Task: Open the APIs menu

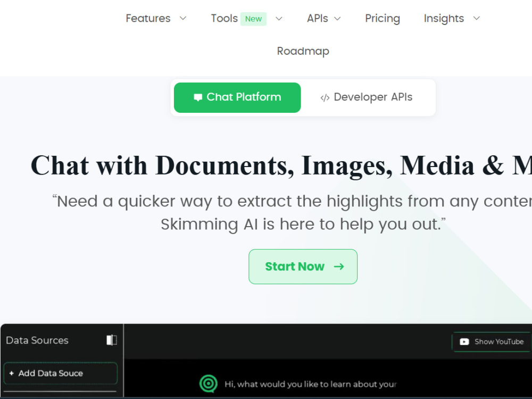Action: point(317,18)
